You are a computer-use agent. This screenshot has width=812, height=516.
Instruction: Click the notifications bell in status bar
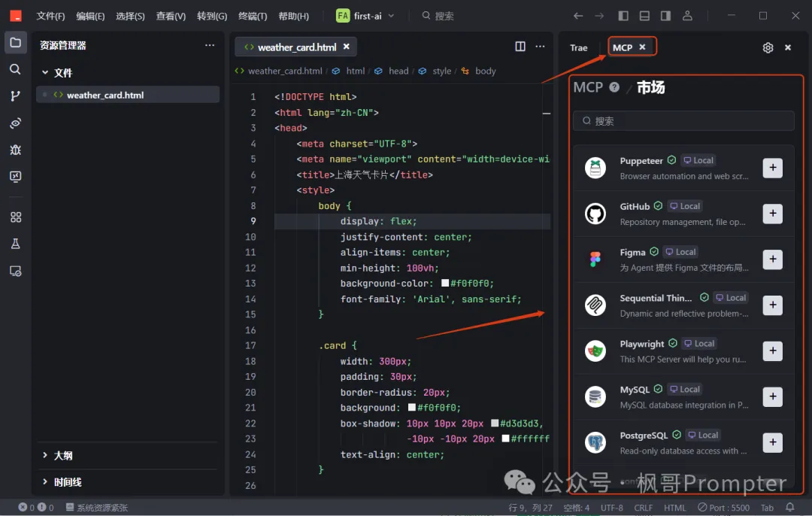(x=790, y=508)
